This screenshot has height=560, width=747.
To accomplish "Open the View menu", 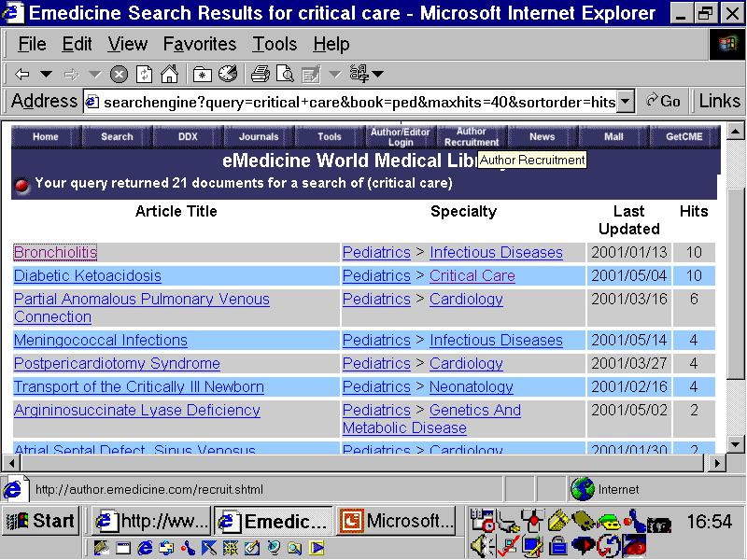I will click(127, 44).
